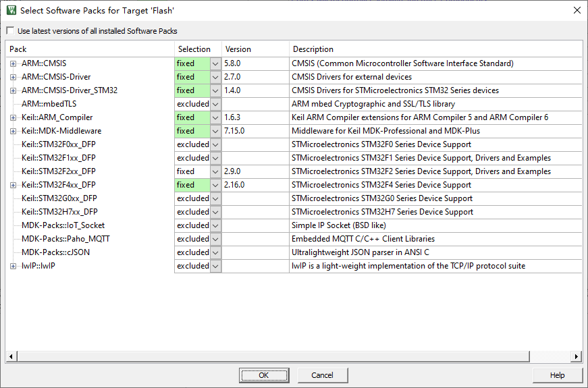Screen dimensions: 588x388
Task: Open selection dropdown for Keil::STM32F4xx_DFP
Action: (x=215, y=185)
